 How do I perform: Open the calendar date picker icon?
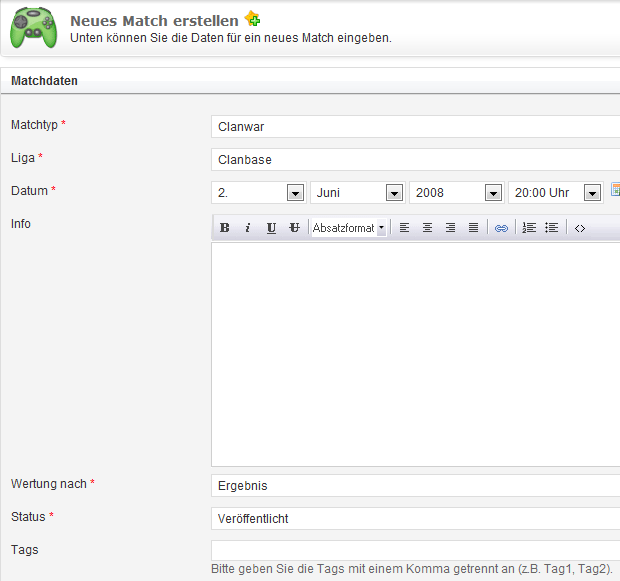[x=616, y=189]
